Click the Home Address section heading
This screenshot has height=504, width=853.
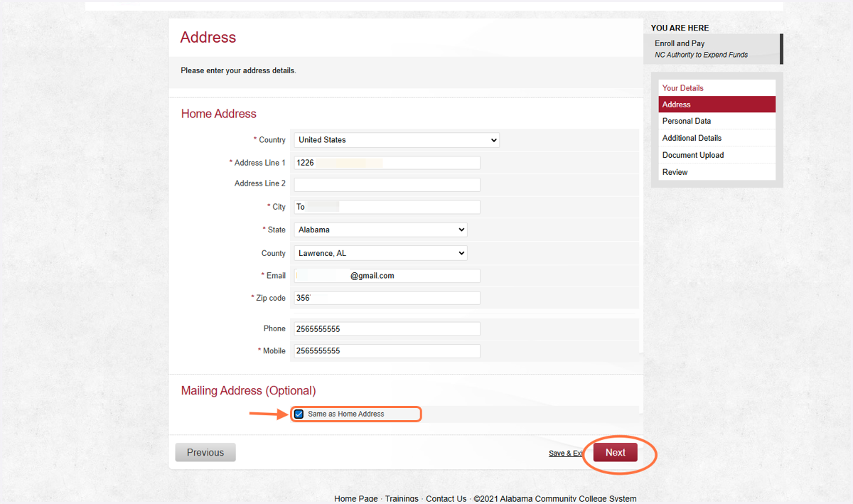pos(219,114)
